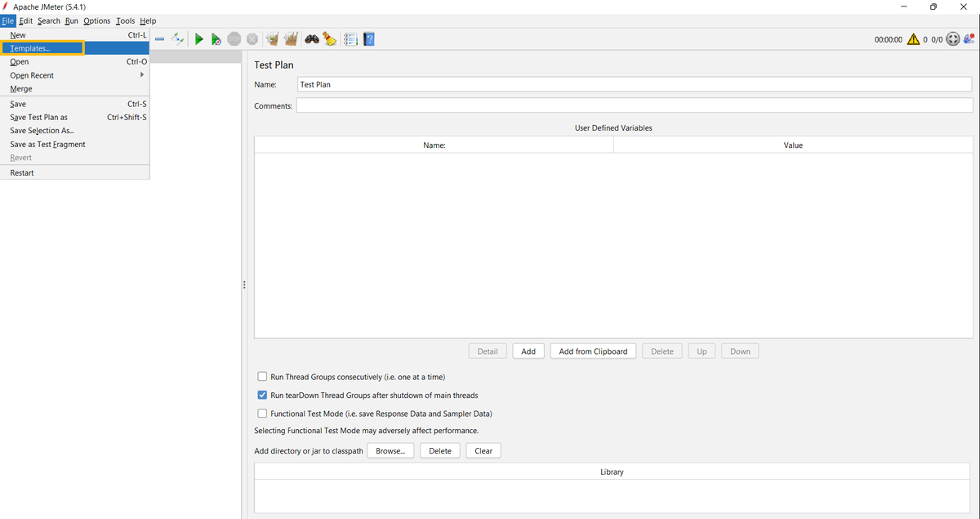Screen dimensions: 980x519
Task: Click the Value column header
Action: (x=793, y=145)
